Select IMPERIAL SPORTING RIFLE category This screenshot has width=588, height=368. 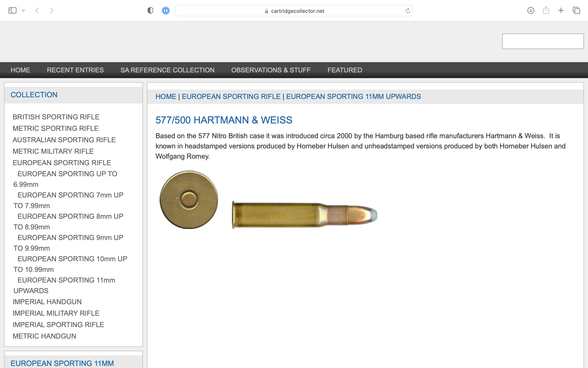58,325
